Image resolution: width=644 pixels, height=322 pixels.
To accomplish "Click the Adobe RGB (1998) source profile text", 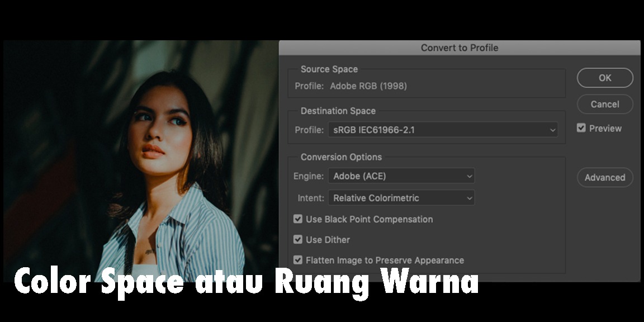I will click(368, 86).
